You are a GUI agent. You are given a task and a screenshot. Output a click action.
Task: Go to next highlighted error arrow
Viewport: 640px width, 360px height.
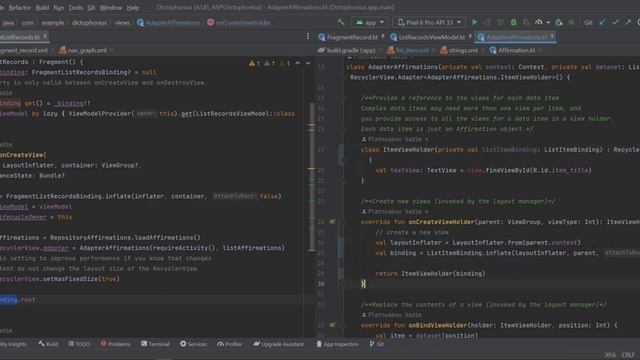[x=308, y=63]
